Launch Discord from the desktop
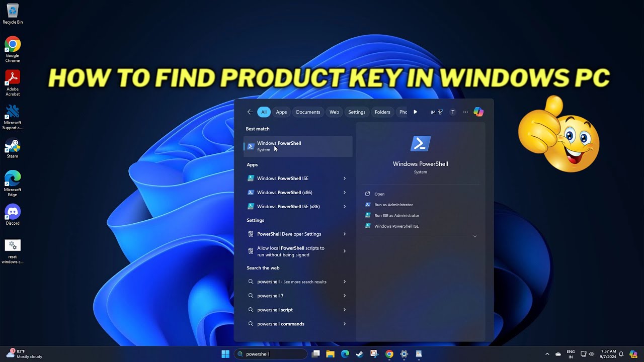 [13, 215]
